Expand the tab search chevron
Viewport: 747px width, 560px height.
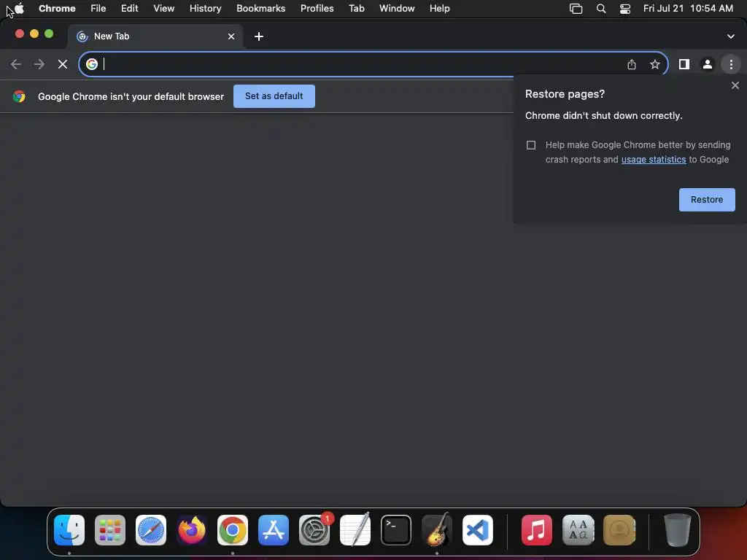click(x=731, y=36)
